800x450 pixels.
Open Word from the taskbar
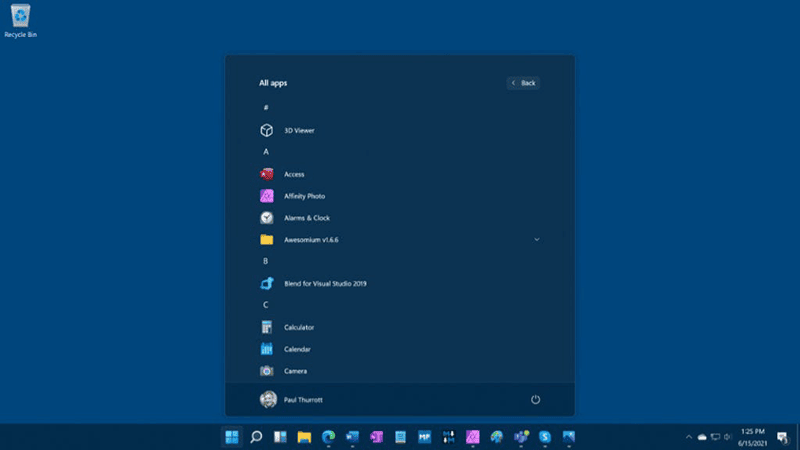352,437
